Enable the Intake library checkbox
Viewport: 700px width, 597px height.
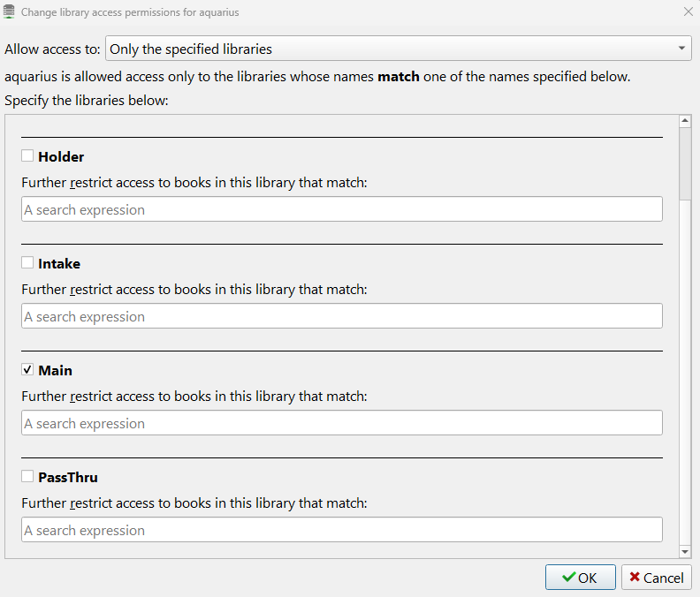pos(27,263)
